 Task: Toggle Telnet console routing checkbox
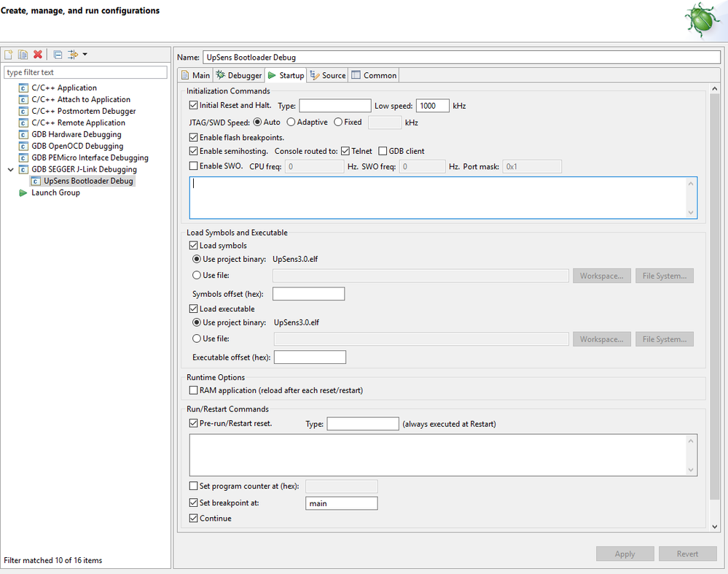(345, 151)
